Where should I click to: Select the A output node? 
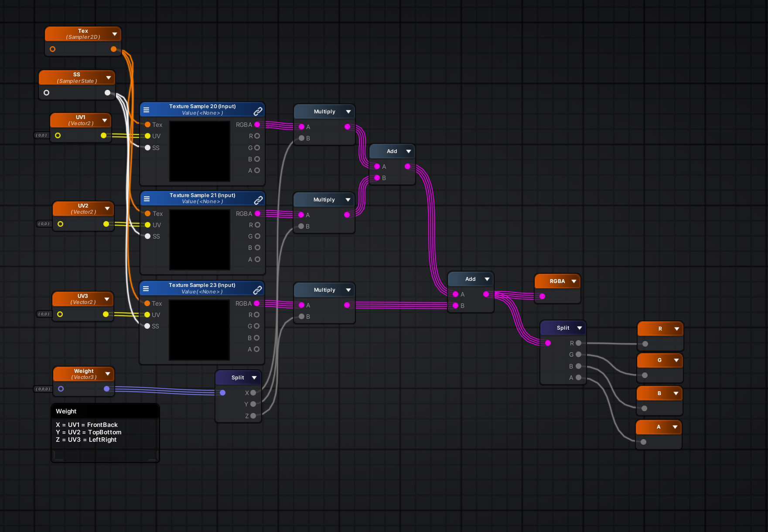tap(659, 427)
